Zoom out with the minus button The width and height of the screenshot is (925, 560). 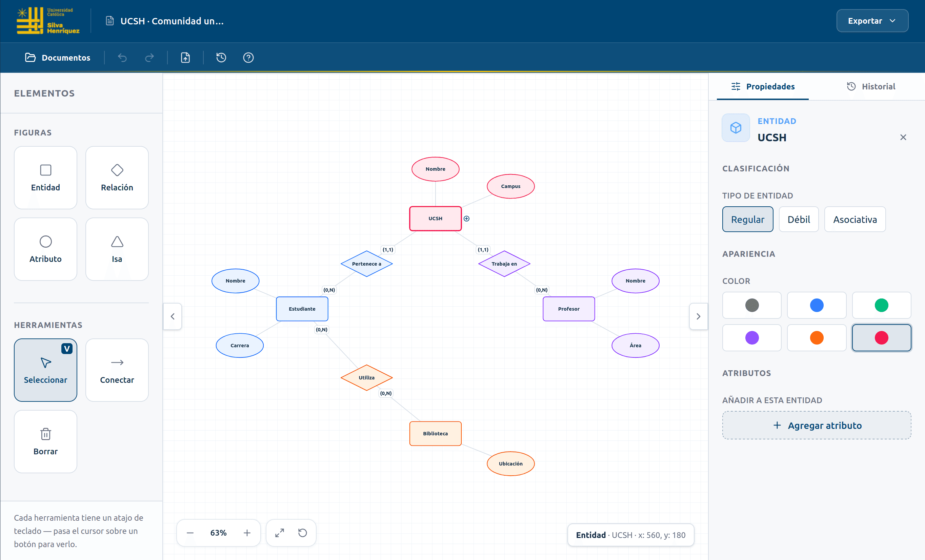190,533
